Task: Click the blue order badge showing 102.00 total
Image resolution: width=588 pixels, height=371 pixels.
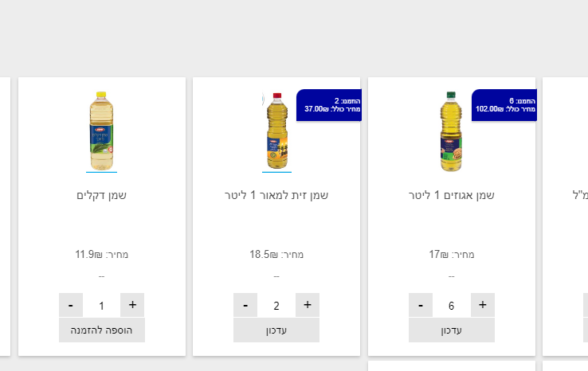Action: [x=504, y=105]
